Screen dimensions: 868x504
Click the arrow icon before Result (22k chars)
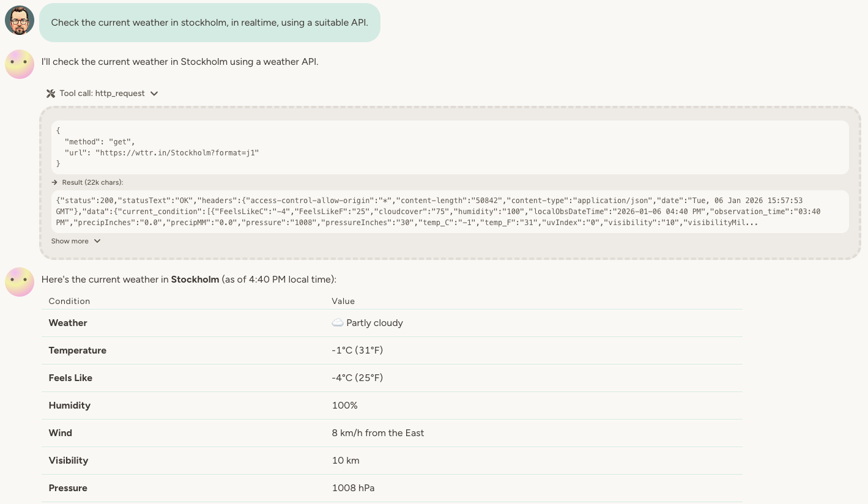(54, 182)
